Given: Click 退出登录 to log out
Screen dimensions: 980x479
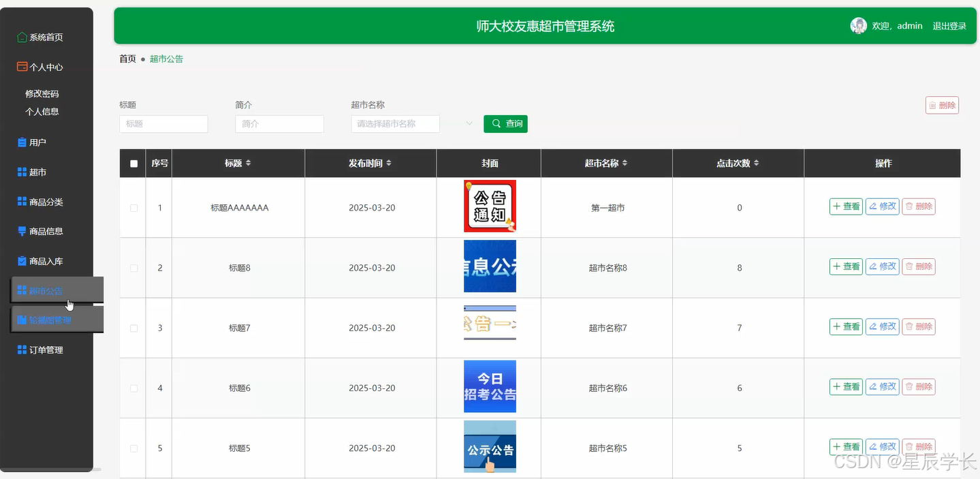Looking at the screenshot, I should (949, 26).
